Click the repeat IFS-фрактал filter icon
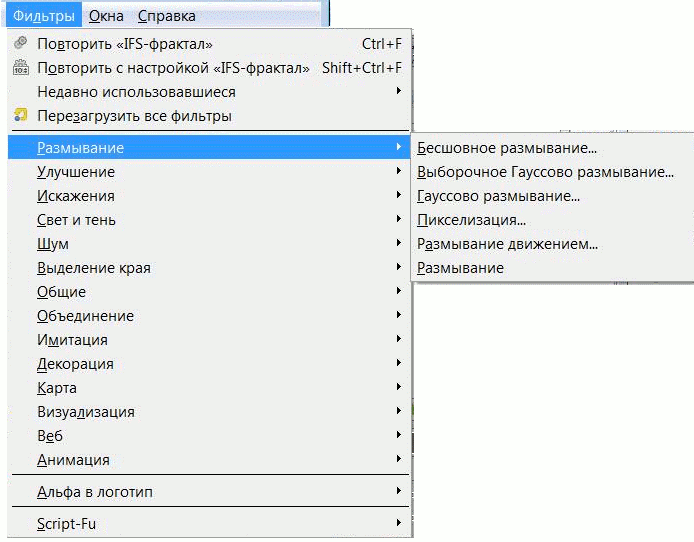694x542 pixels. tap(20, 43)
